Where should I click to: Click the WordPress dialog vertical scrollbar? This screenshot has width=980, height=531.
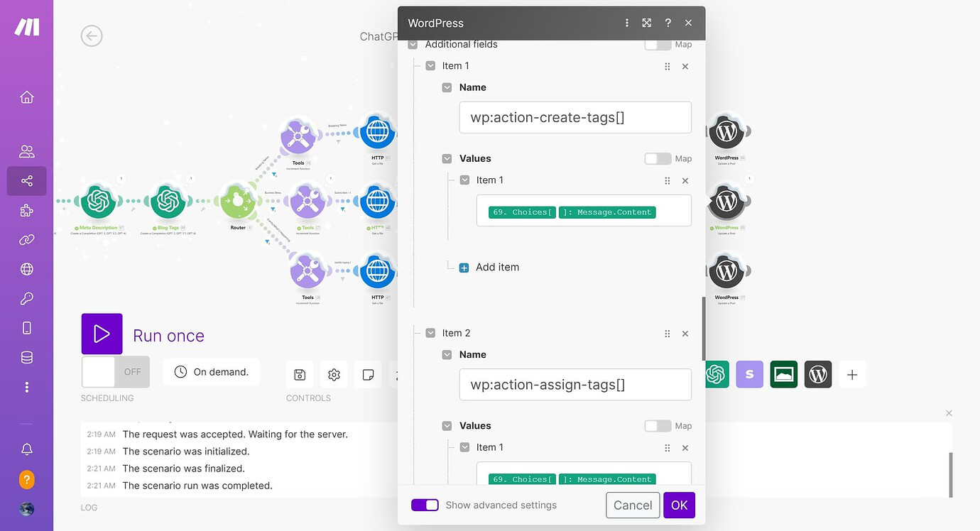click(x=704, y=329)
